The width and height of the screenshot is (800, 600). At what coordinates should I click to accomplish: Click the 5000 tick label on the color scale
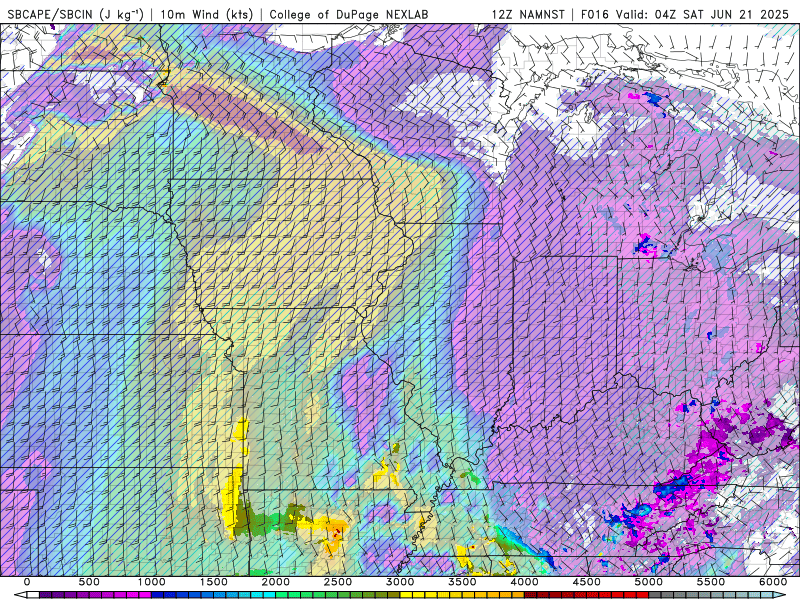(648, 582)
